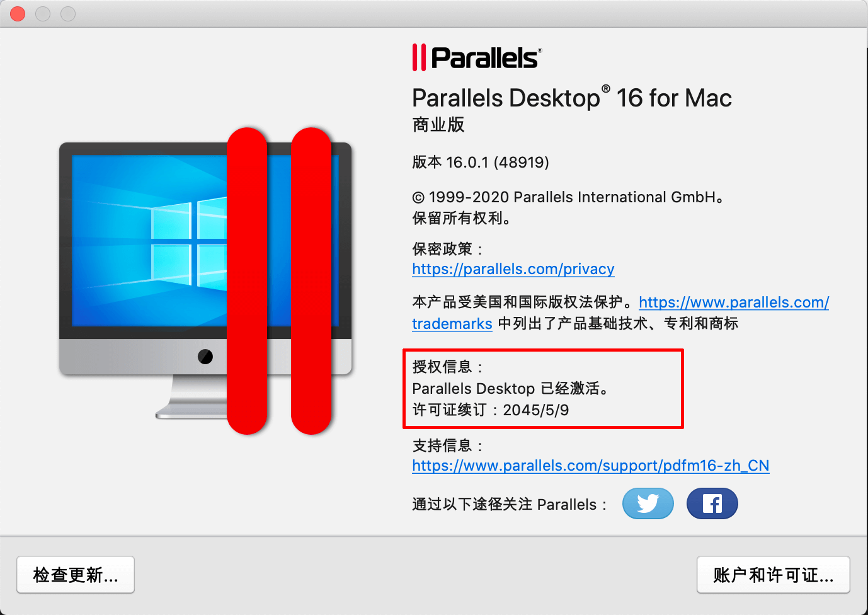Open the parallels.com/privacy link
The height and width of the screenshot is (615, 868).
point(513,269)
